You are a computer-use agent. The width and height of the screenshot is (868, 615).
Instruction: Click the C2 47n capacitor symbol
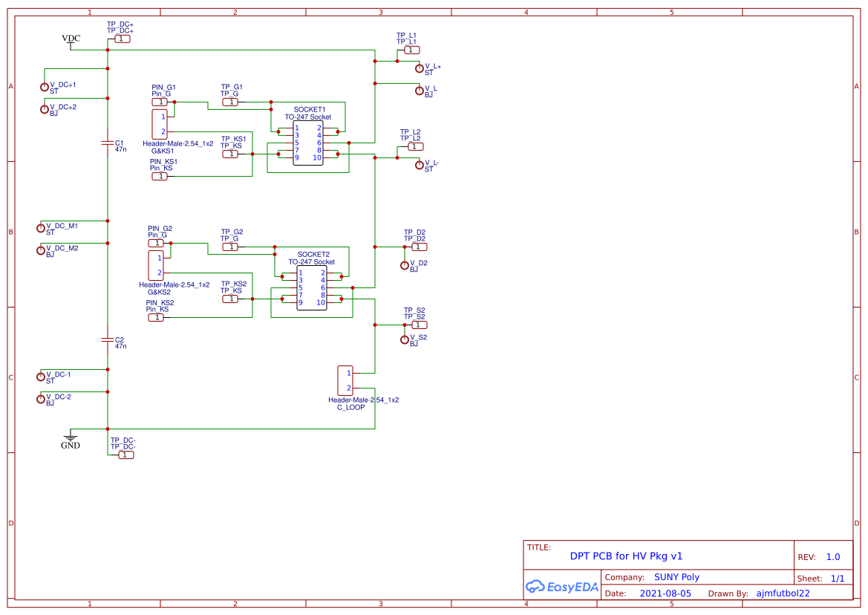coord(107,341)
